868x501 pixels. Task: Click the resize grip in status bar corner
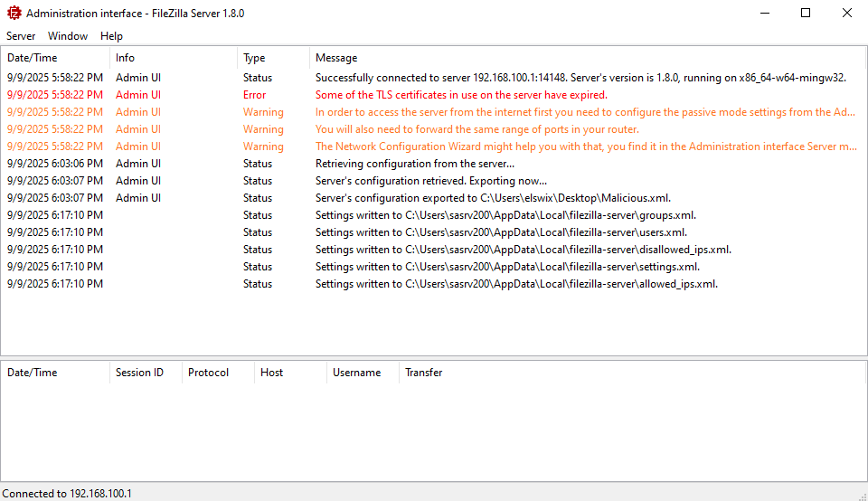(x=863, y=496)
